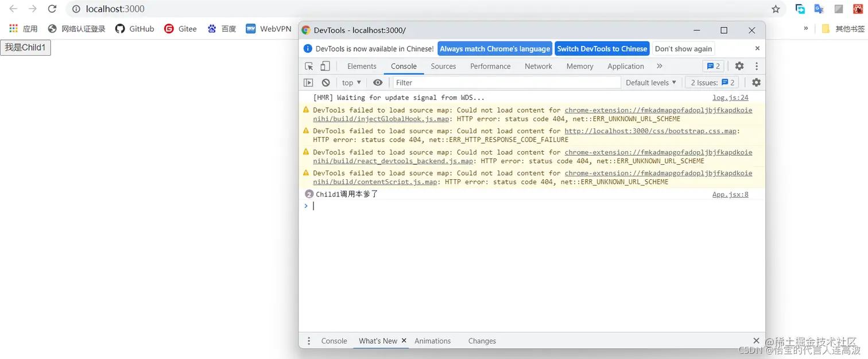Switch to the Console tab

coord(404,67)
